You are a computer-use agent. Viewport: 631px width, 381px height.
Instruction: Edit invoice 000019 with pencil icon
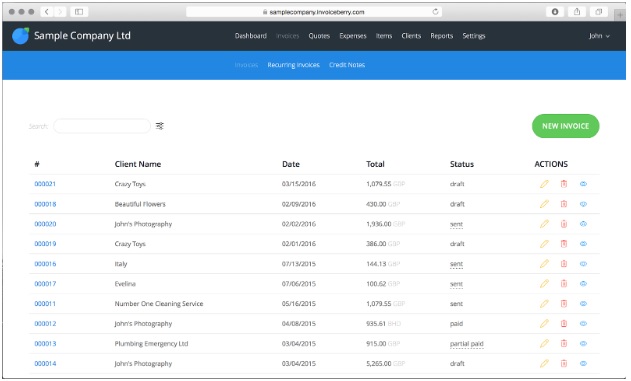[544, 244]
